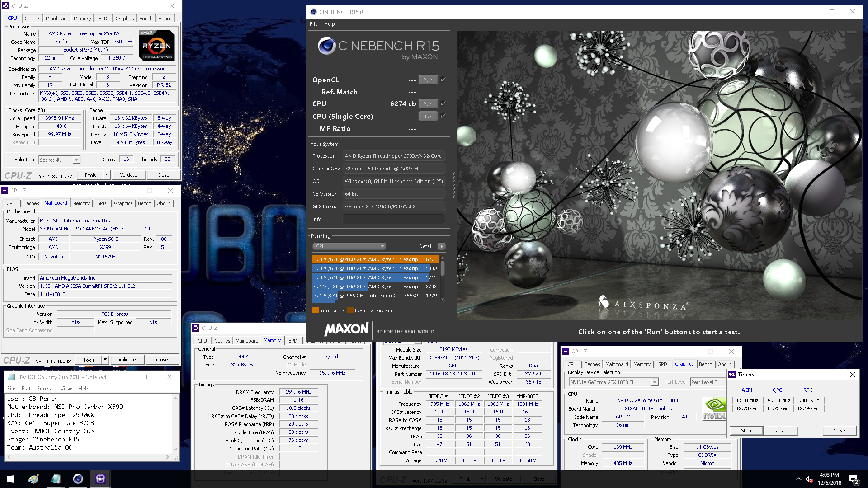
Task: Click Reset in Timers window
Action: pyautogui.click(x=781, y=431)
